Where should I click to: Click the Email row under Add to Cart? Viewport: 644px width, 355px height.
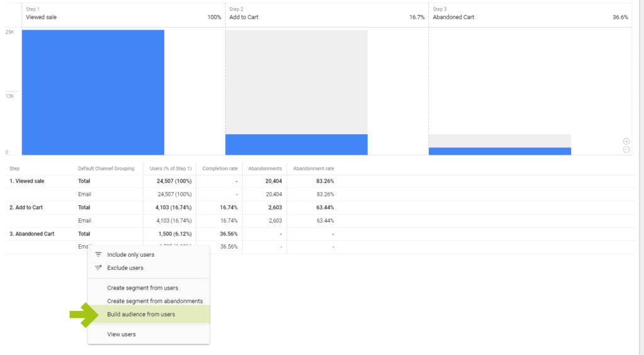(84, 221)
